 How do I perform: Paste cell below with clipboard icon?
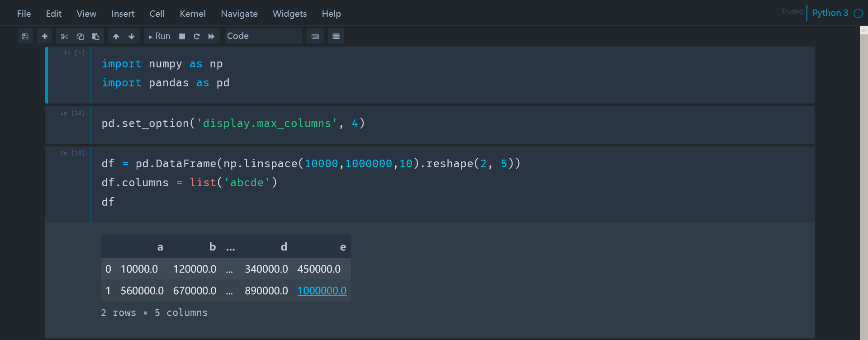click(96, 36)
